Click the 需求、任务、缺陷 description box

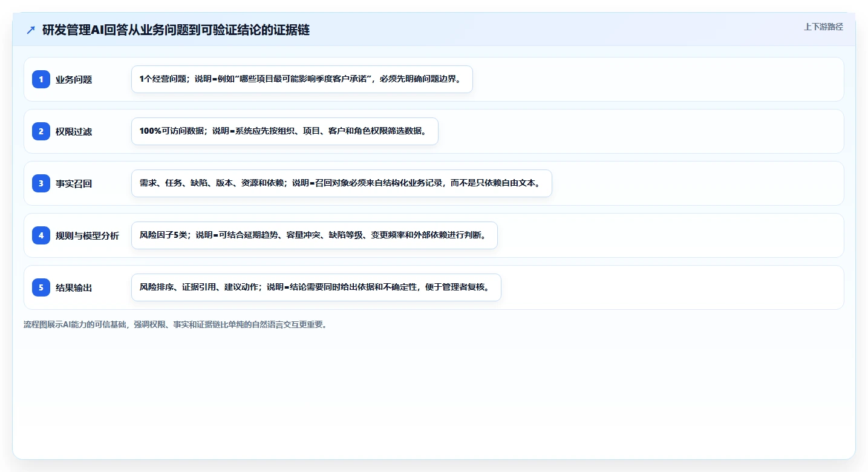(342, 183)
